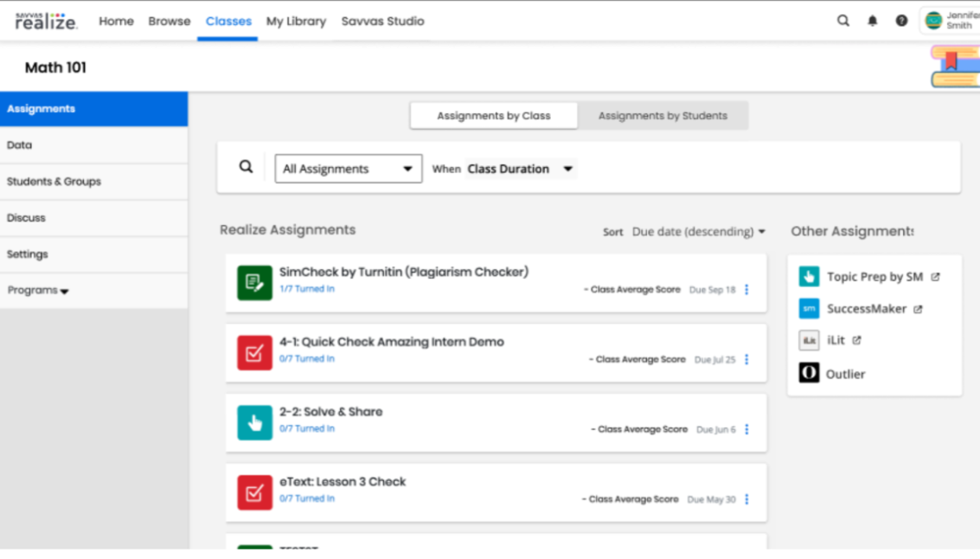Screen dimensions: 980x559
Task: Open the 4-1: Quick Check Amazing Intern Demo title
Action: point(391,342)
